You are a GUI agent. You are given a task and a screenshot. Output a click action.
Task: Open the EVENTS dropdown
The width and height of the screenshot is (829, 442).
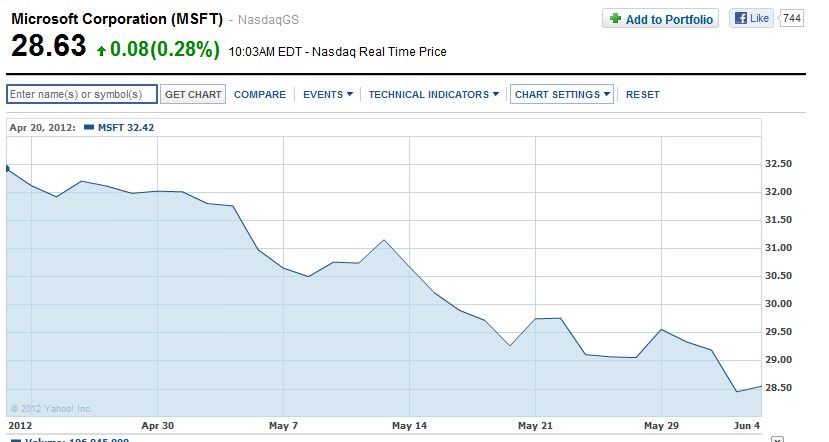tap(328, 95)
